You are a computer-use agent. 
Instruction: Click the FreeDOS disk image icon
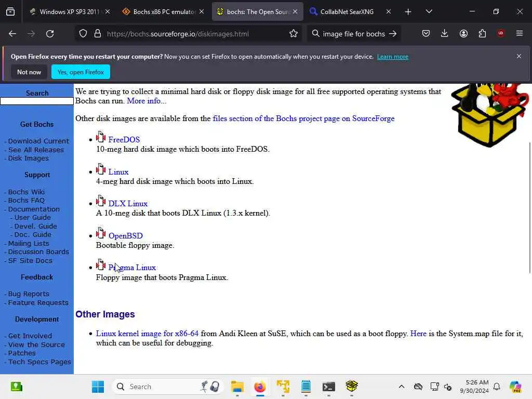tap(101, 137)
